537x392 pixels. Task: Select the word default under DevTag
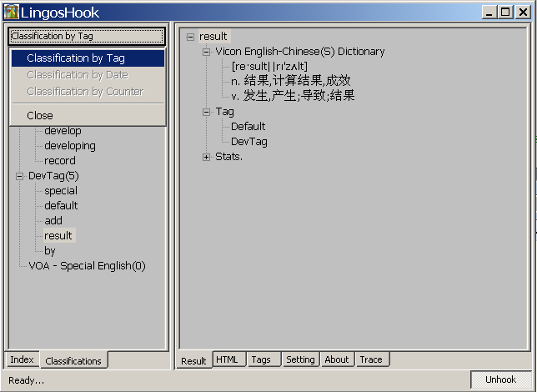61,206
